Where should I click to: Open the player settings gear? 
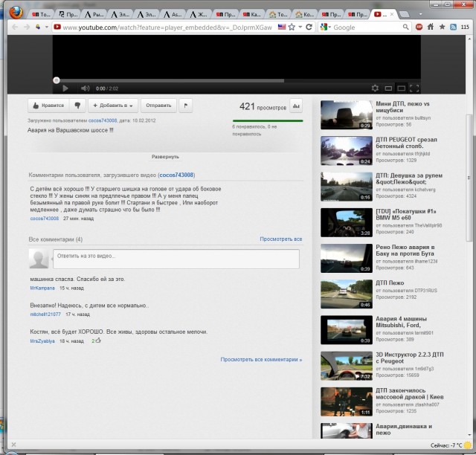tap(375, 88)
